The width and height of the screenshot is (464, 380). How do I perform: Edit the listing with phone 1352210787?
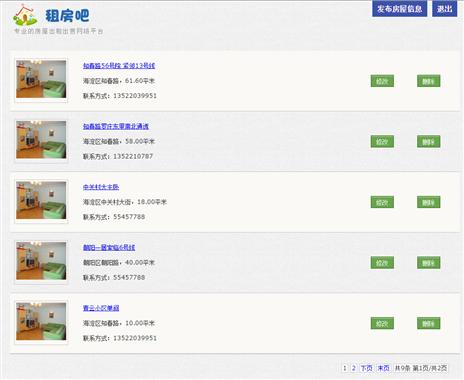382,142
